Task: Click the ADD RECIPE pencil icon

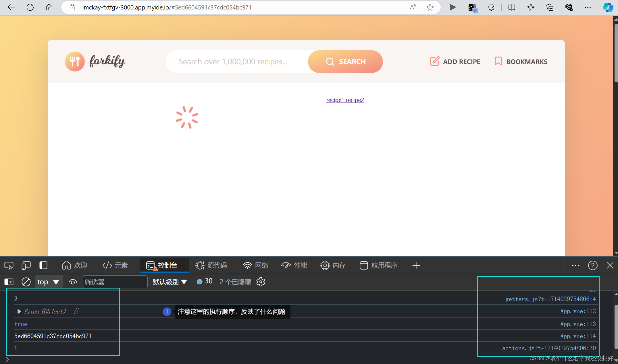Action: 434,61
